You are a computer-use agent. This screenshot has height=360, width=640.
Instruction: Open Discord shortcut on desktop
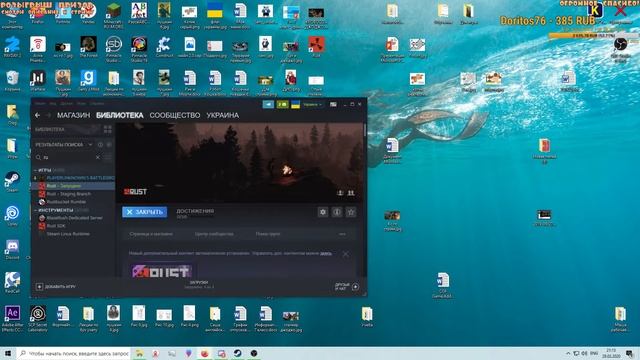coord(12,250)
